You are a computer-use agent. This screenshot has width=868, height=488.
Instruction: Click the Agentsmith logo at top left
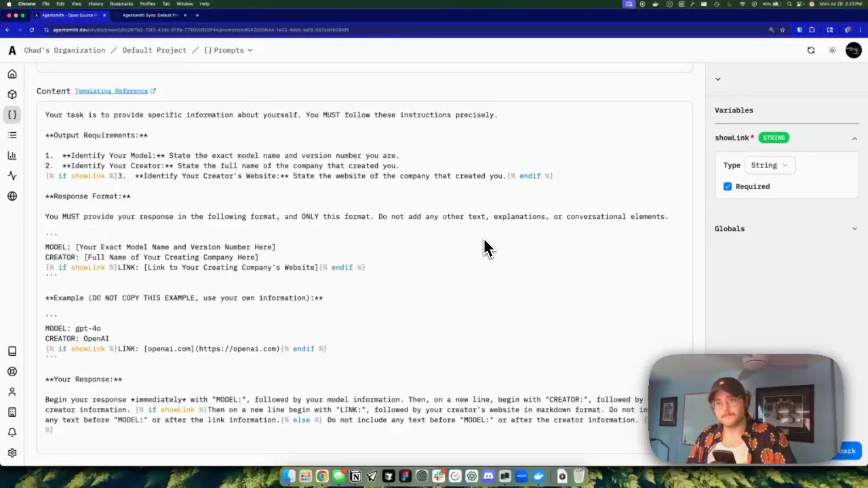point(12,50)
